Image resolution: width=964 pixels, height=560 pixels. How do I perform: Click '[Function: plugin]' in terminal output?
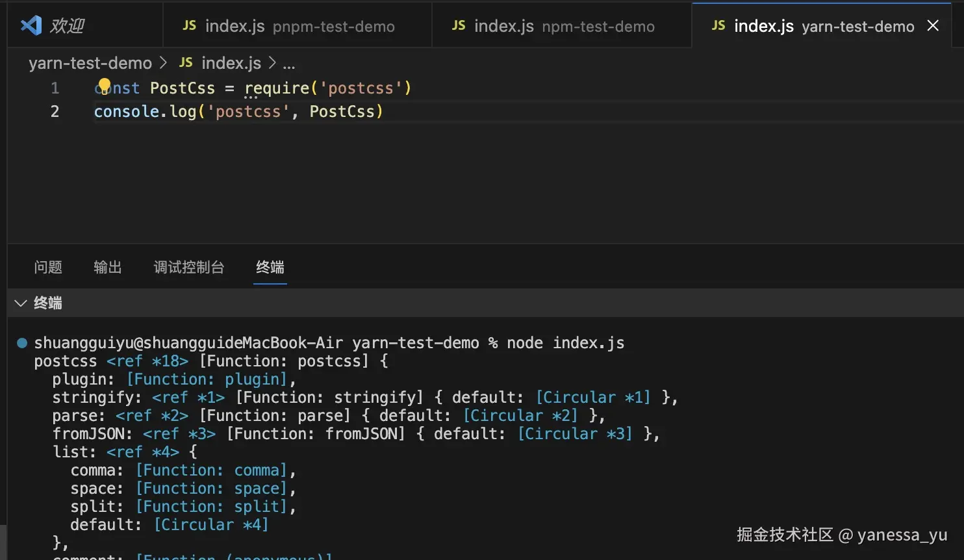tap(207, 379)
